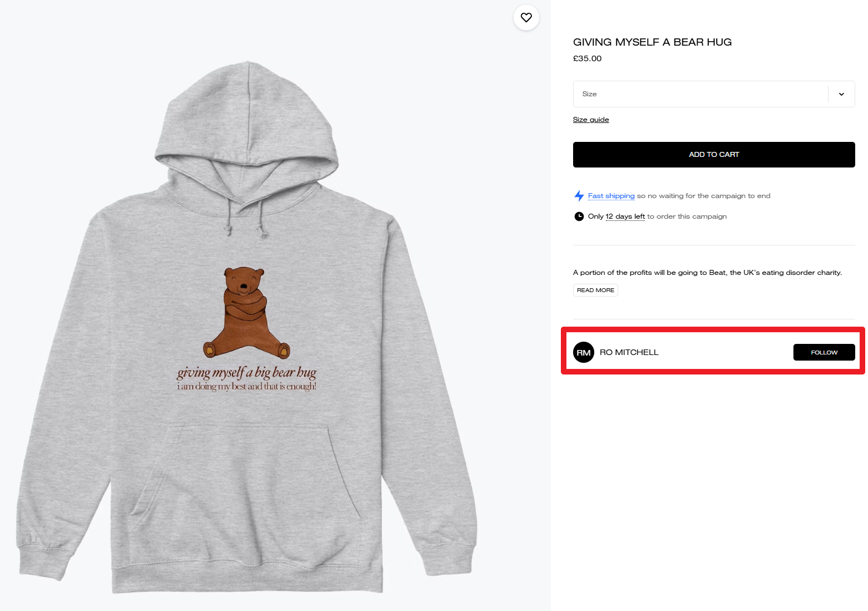Click the Fast shipping link

point(611,196)
